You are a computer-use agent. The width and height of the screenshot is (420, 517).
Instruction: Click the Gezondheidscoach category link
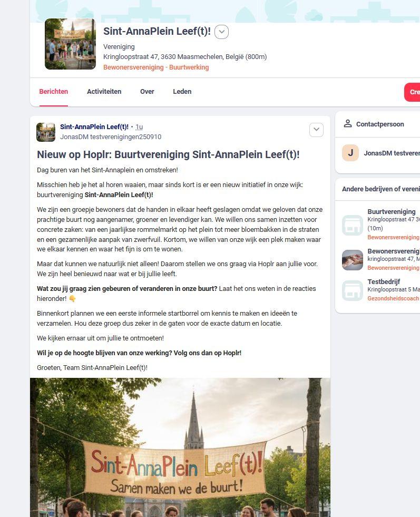click(394, 298)
